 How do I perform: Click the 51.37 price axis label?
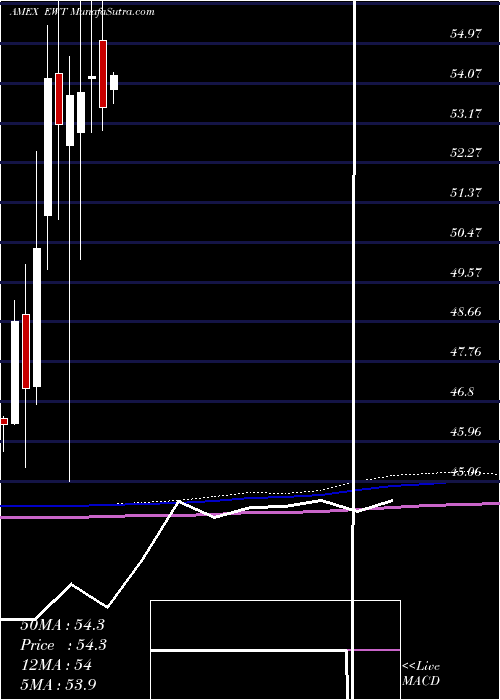(x=466, y=192)
